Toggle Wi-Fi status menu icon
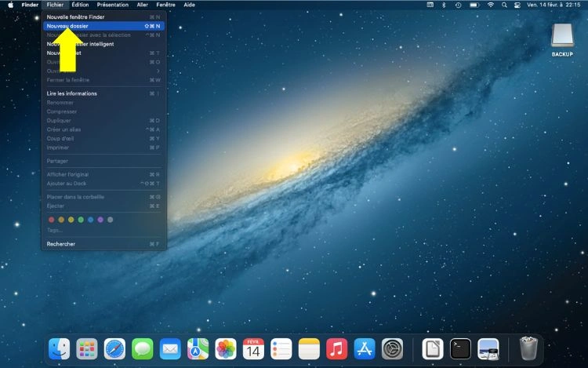588x368 pixels. (491, 5)
